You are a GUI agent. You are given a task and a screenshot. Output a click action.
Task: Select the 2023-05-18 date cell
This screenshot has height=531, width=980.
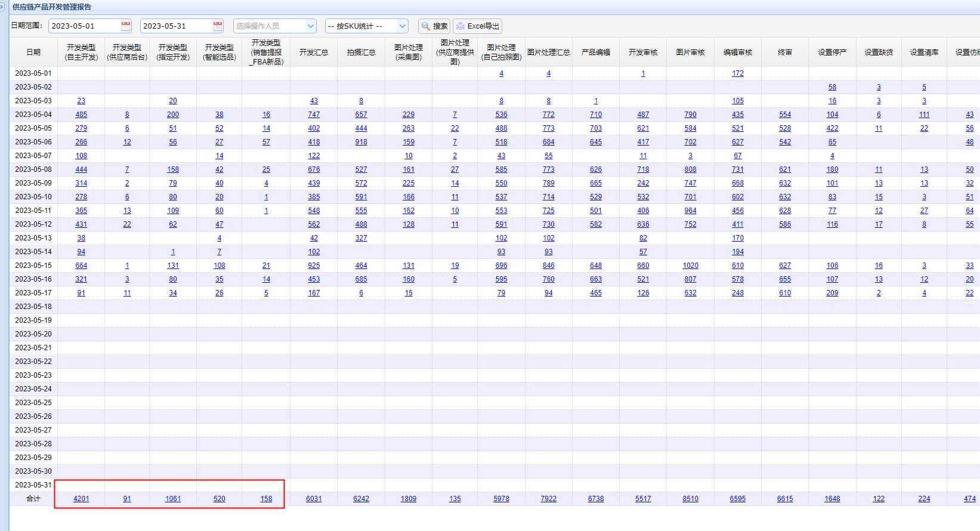(33, 307)
